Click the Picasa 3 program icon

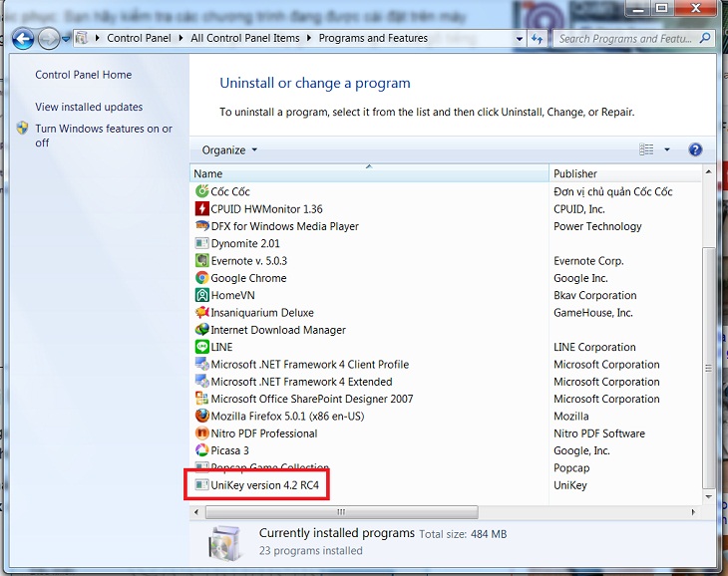pyautogui.click(x=201, y=450)
